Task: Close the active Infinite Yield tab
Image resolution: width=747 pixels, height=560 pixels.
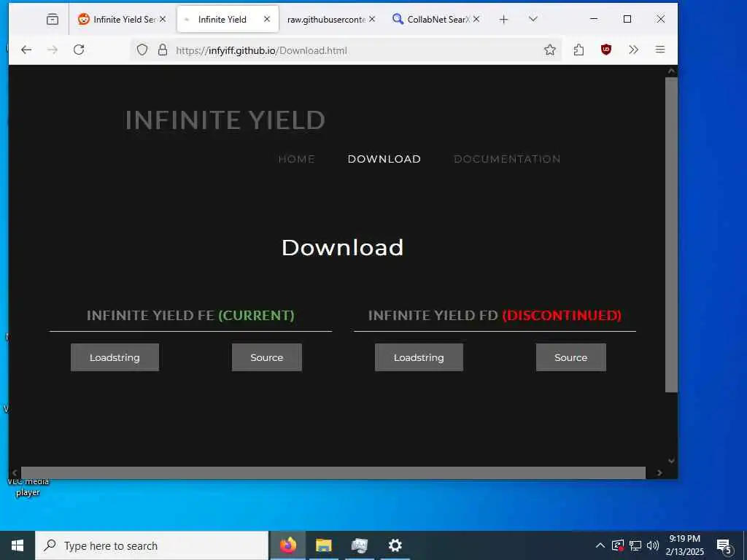Action: point(267,19)
